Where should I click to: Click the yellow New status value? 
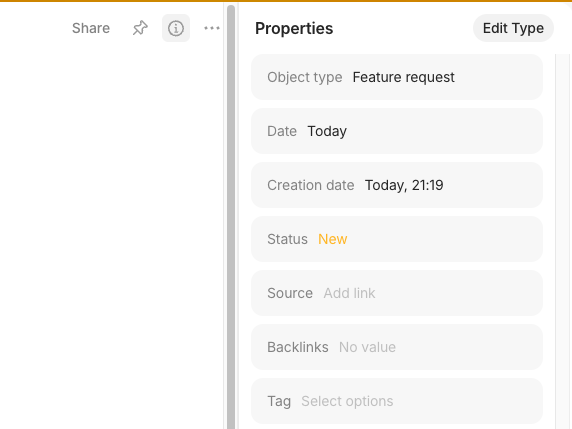[x=333, y=239]
